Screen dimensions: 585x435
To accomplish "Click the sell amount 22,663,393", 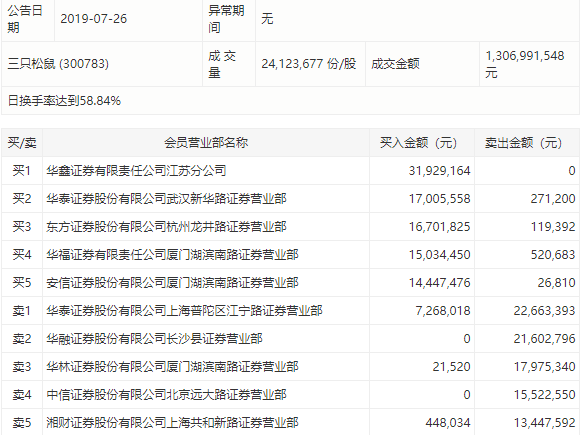I will coord(544,311).
